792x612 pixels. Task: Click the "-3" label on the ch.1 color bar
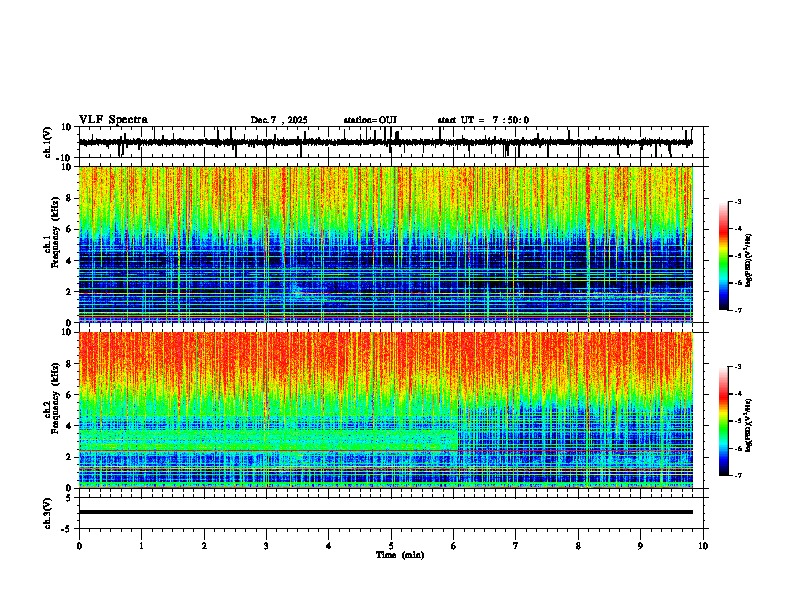(x=737, y=201)
